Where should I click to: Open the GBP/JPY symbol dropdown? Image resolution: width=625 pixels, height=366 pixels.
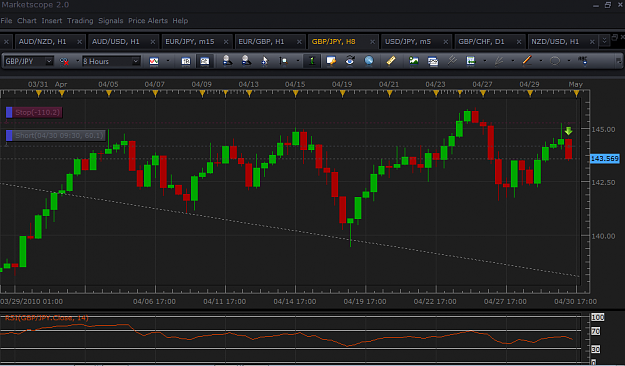(49, 61)
